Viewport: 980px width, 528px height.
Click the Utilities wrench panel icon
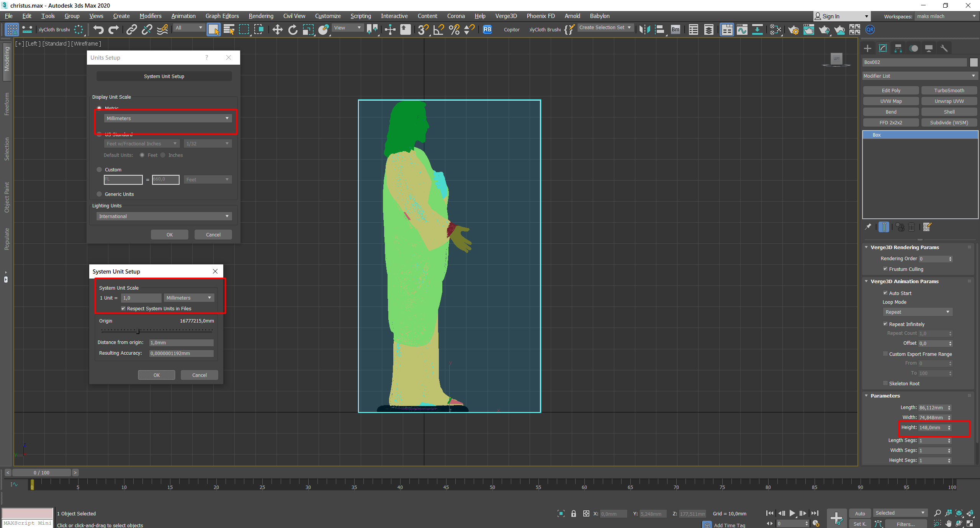coord(944,48)
